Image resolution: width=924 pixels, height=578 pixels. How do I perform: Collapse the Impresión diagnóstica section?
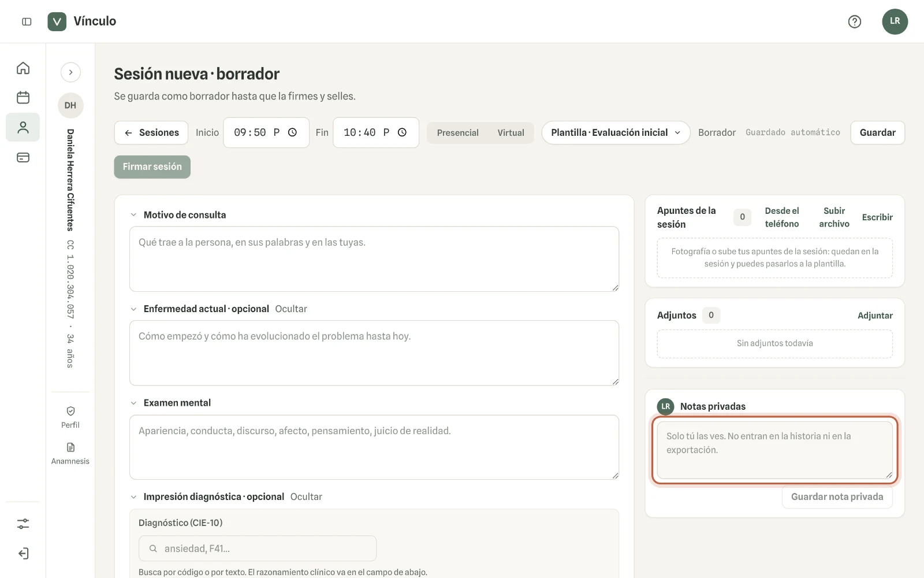pyautogui.click(x=133, y=497)
